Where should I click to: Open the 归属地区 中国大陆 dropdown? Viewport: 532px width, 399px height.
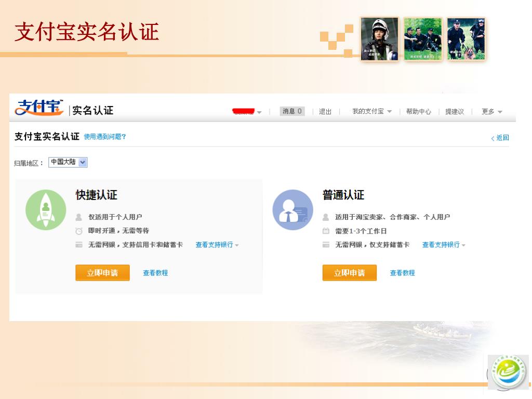(68, 162)
